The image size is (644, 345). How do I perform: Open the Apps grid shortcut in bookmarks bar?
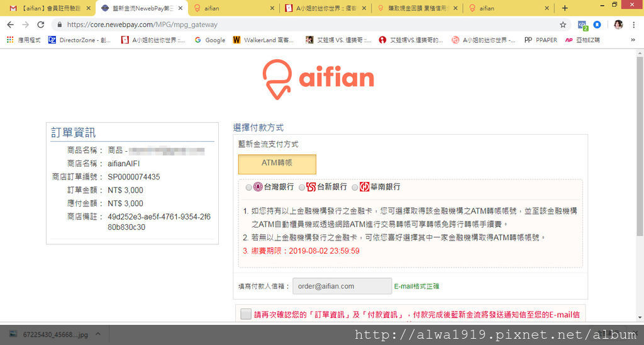pyautogui.click(x=23, y=40)
